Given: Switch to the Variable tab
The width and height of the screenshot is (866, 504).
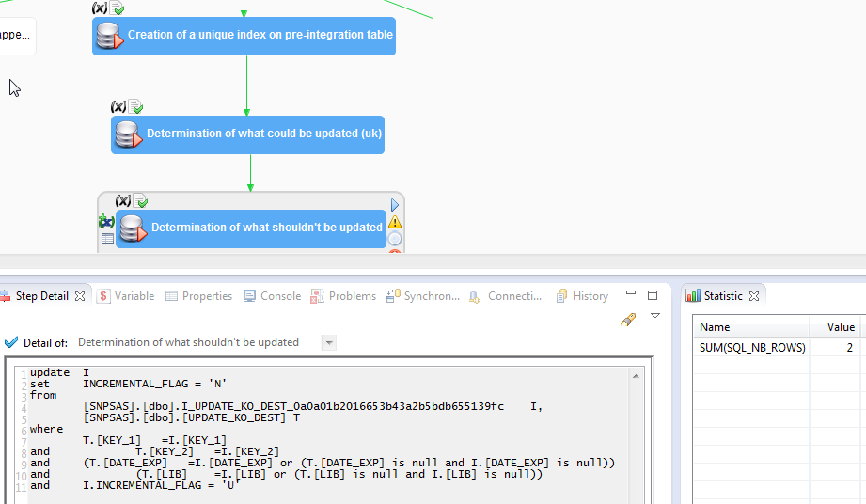Looking at the screenshot, I should click(x=126, y=296).
